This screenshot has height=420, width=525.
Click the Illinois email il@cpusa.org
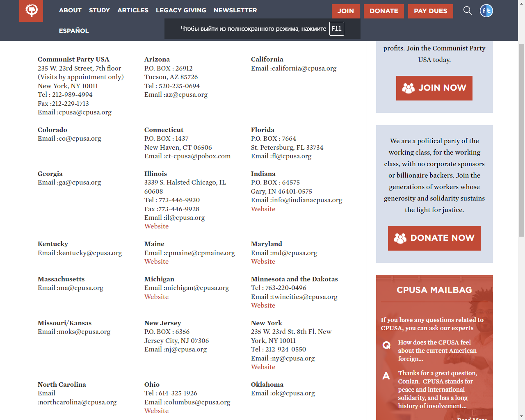[x=185, y=218]
